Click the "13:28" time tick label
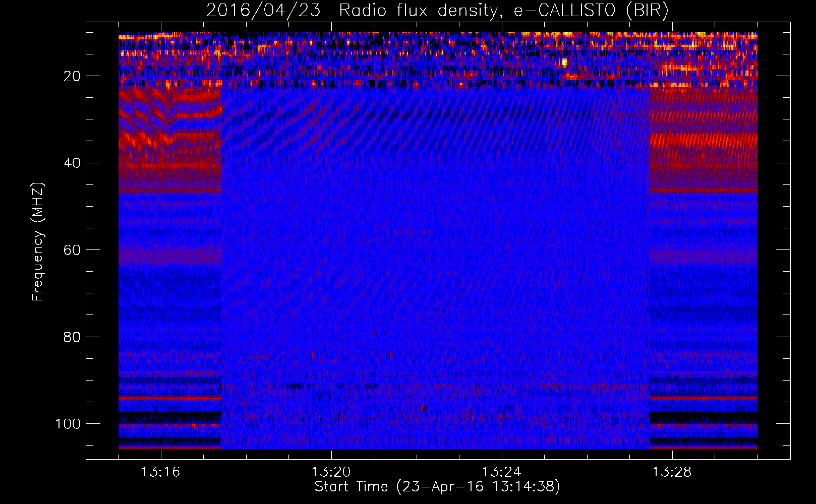 [672, 472]
